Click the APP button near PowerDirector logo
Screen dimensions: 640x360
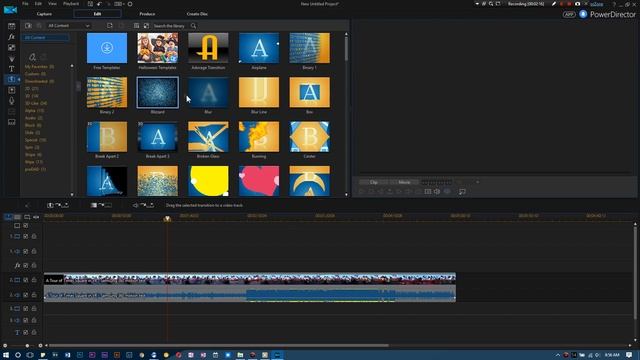pyautogui.click(x=569, y=14)
